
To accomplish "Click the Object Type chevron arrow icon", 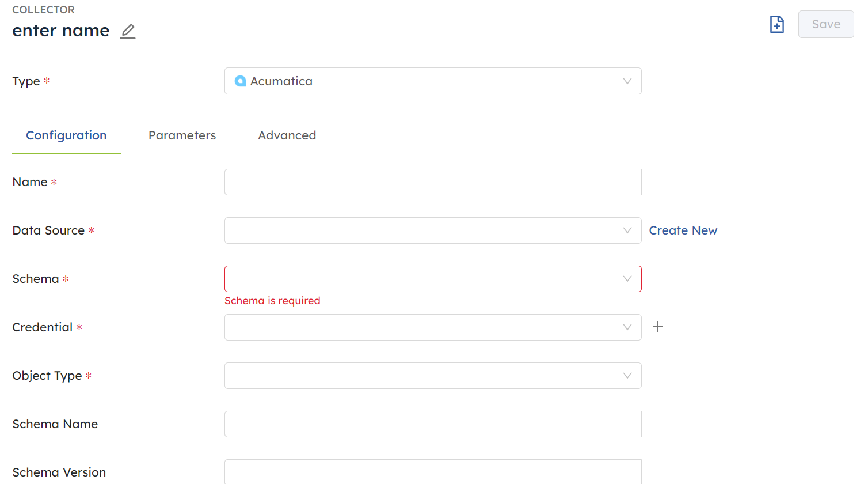I will coord(627,376).
